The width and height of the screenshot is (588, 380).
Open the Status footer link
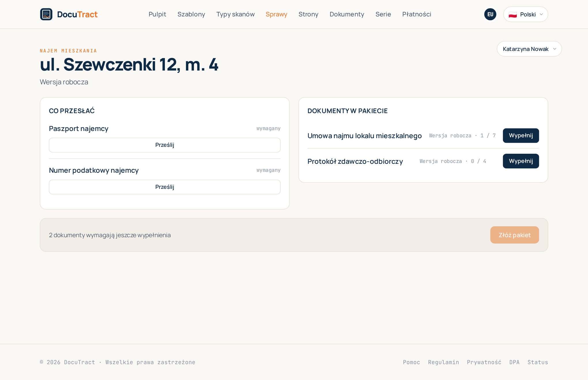tap(538, 362)
